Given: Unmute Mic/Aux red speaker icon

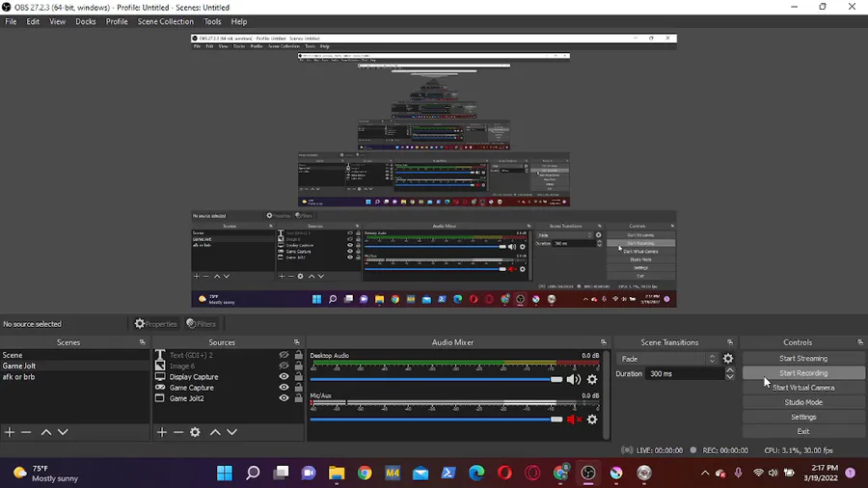Looking at the screenshot, I should (574, 420).
